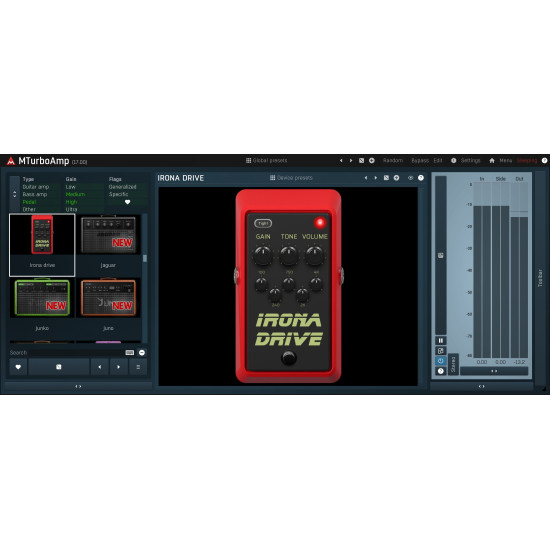Click the Edit button in top bar
Viewport: 550px width, 550px height.
coord(438,160)
